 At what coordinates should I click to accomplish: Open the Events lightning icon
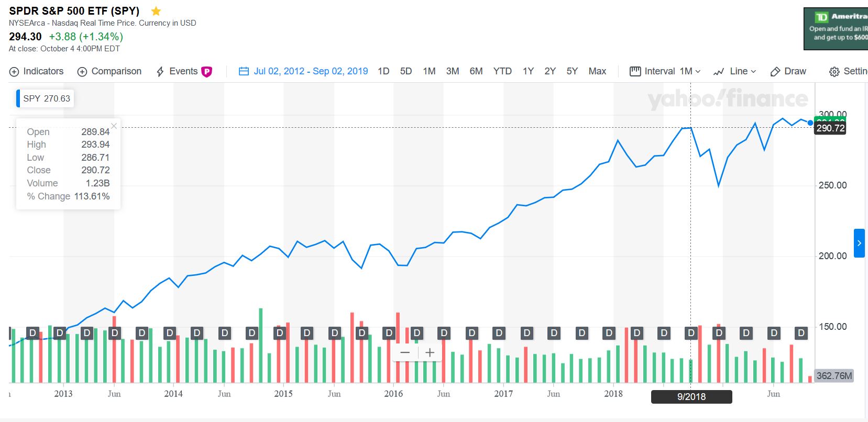pos(160,72)
